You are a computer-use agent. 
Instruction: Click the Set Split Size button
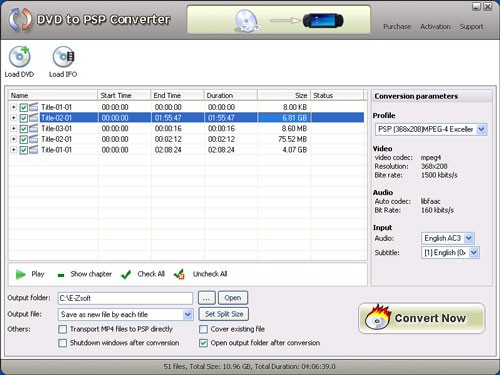pos(224,314)
